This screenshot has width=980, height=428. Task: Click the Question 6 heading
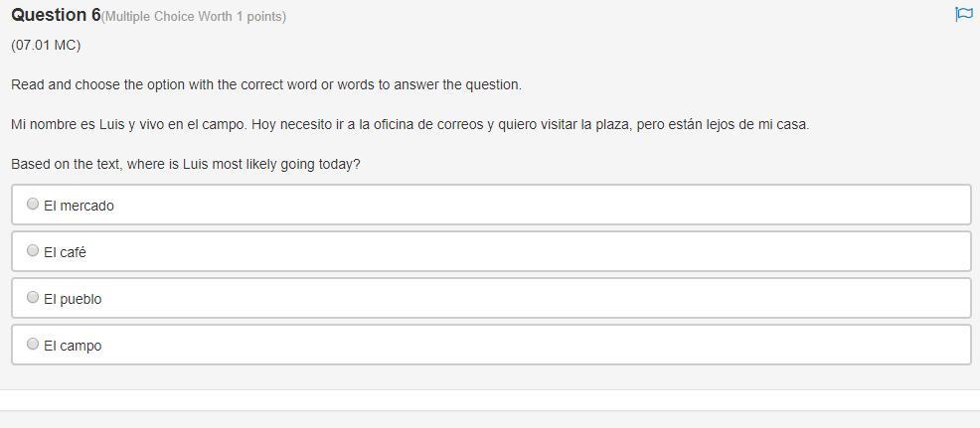click(56, 15)
